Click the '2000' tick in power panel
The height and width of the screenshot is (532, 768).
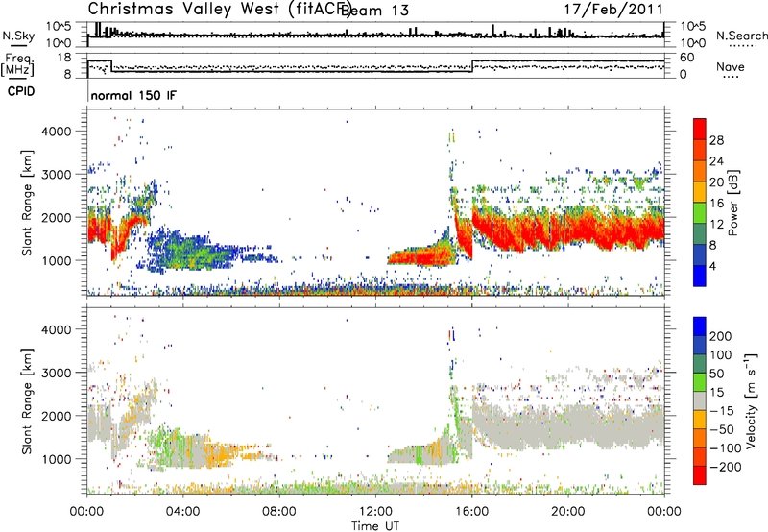tap(57, 217)
